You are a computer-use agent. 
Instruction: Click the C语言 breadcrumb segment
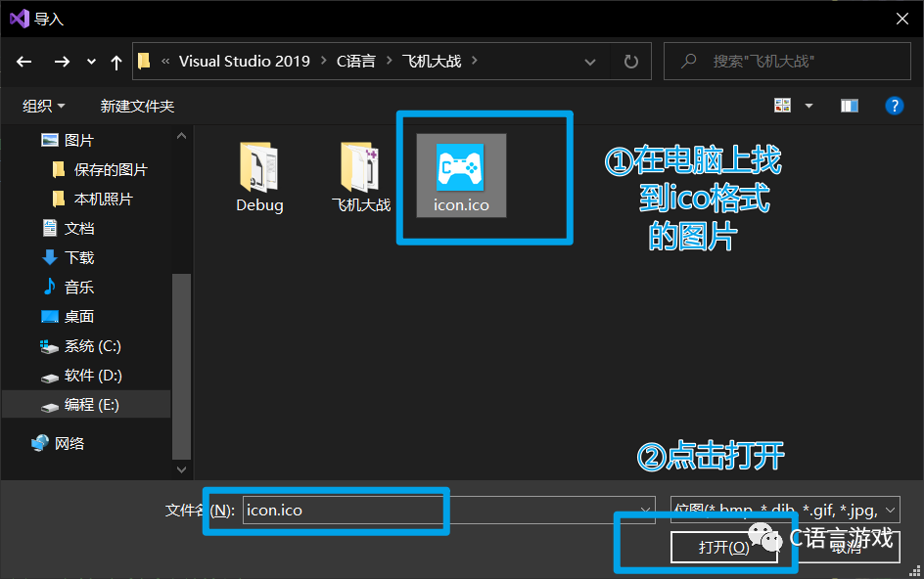point(356,62)
